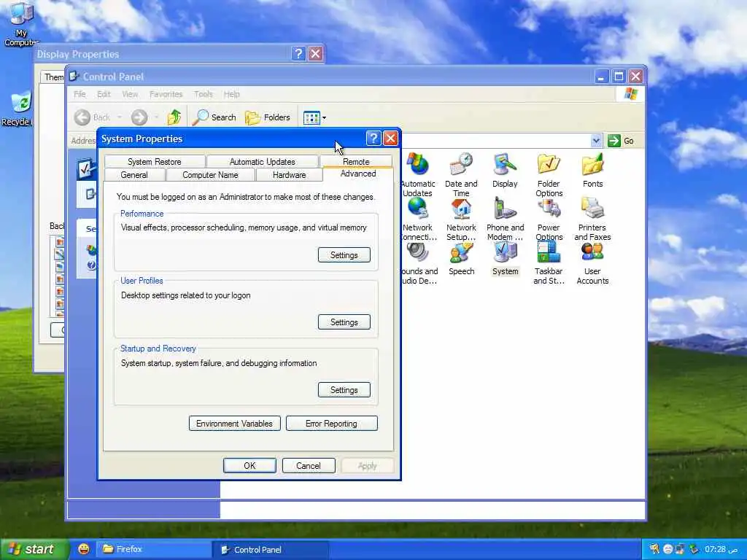747x560 pixels.
Task: Open the Recycle Bin desktop icon
Action: [x=19, y=109]
